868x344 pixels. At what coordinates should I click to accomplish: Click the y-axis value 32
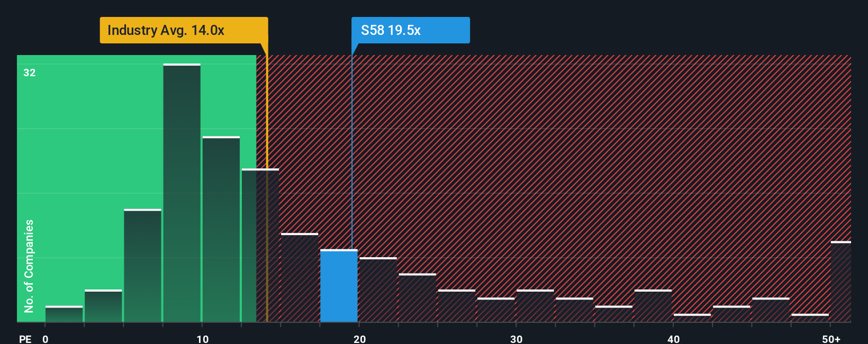pos(30,73)
